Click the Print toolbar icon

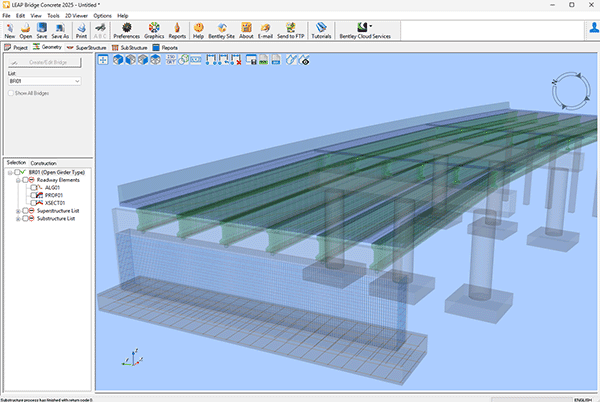pyautogui.click(x=80, y=28)
